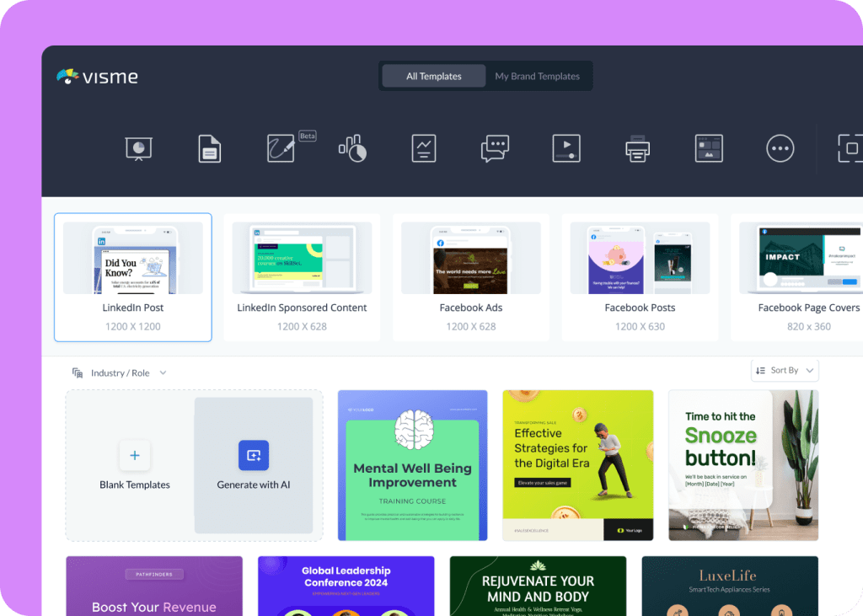The image size is (863, 616).
Task: Choose the Printables printer icon
Action: click(638, 148)
